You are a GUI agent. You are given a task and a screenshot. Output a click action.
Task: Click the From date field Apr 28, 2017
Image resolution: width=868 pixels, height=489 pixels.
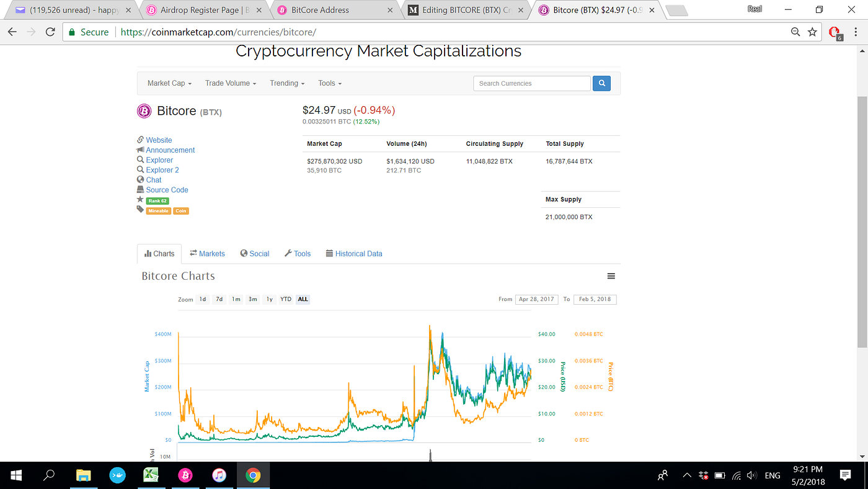point(537,299)
